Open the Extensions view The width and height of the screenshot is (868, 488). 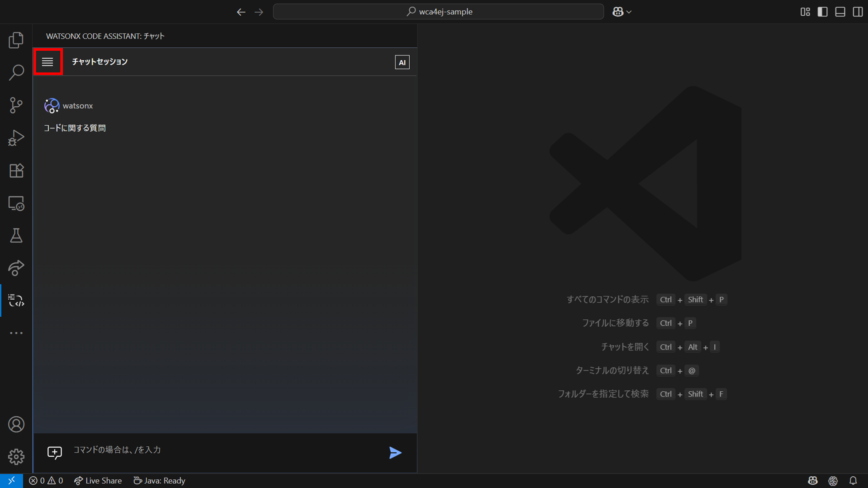pos(16,170)
